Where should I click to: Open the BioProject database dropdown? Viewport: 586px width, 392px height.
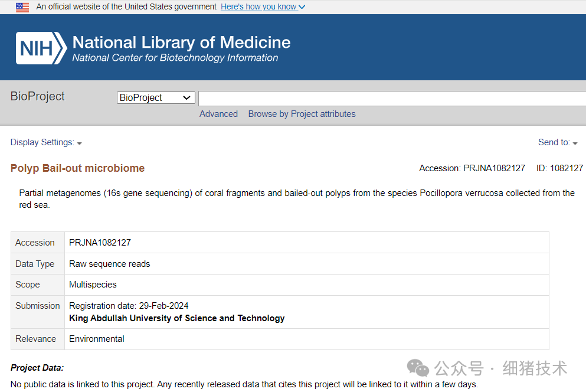pos(156,98)
